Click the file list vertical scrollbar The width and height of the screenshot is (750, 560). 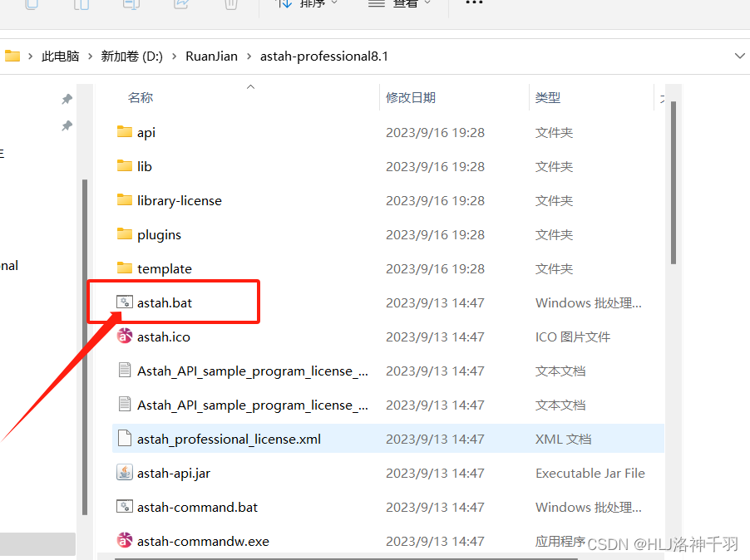point(673,182)
